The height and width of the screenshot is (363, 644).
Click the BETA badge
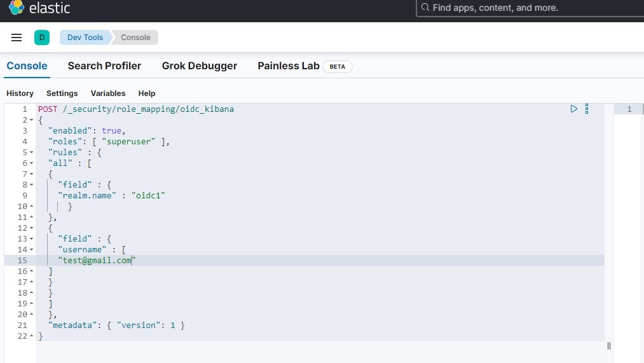tap(337, 67)
